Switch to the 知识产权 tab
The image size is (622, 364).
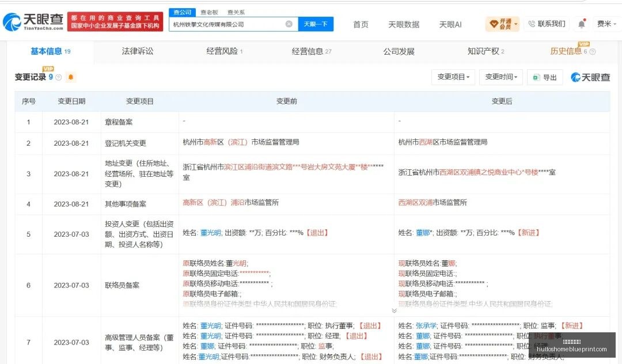486,51
